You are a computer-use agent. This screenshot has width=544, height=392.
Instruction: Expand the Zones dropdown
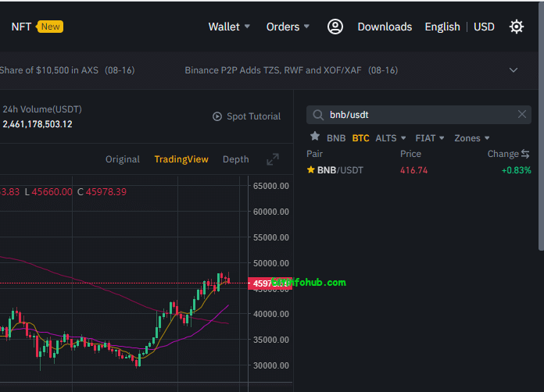pyautogui.click(x=471, y=138)
